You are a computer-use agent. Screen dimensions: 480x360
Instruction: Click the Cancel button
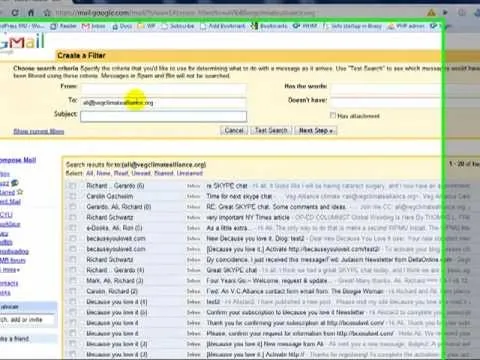point(234,130)
